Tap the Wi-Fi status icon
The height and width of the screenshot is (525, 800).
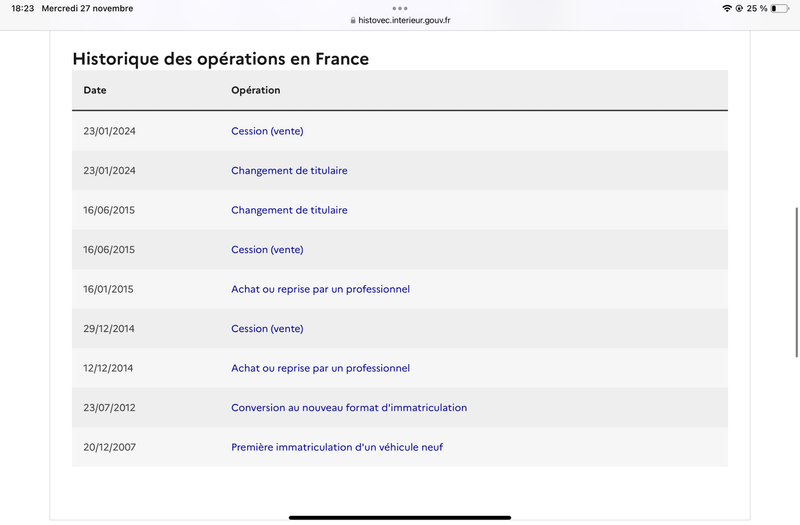pyautogui.click(x=727, y=8)
